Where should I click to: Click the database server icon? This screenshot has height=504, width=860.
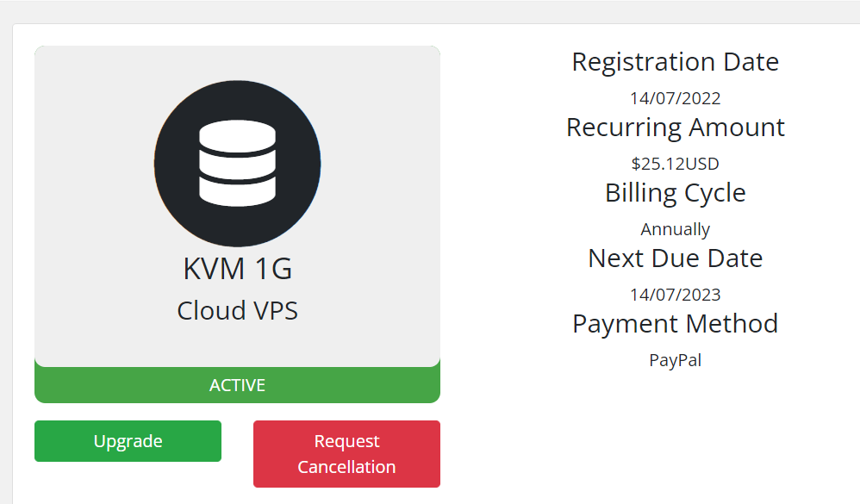point(238,164)
